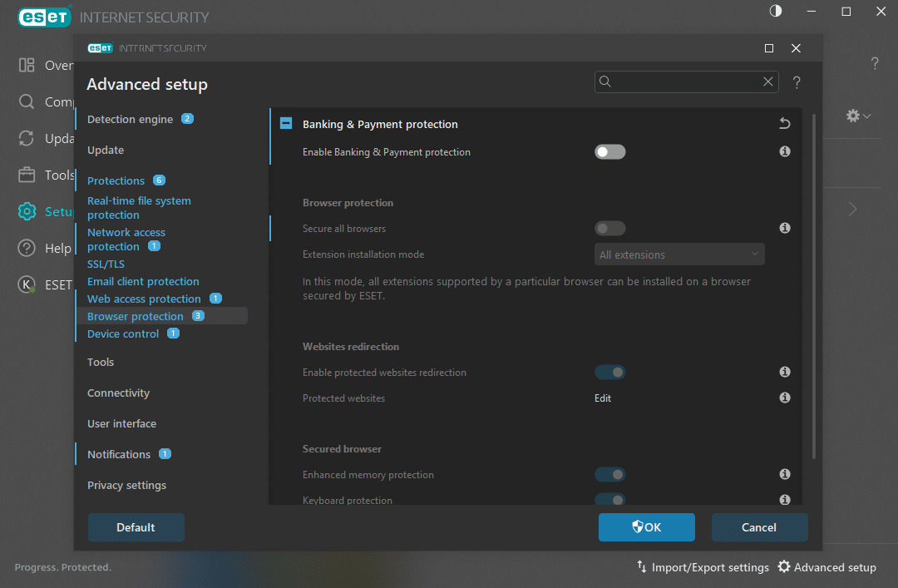Click Advanced setup link at bottom
Viewport: 898px width, 588px height.
(835, 567)
